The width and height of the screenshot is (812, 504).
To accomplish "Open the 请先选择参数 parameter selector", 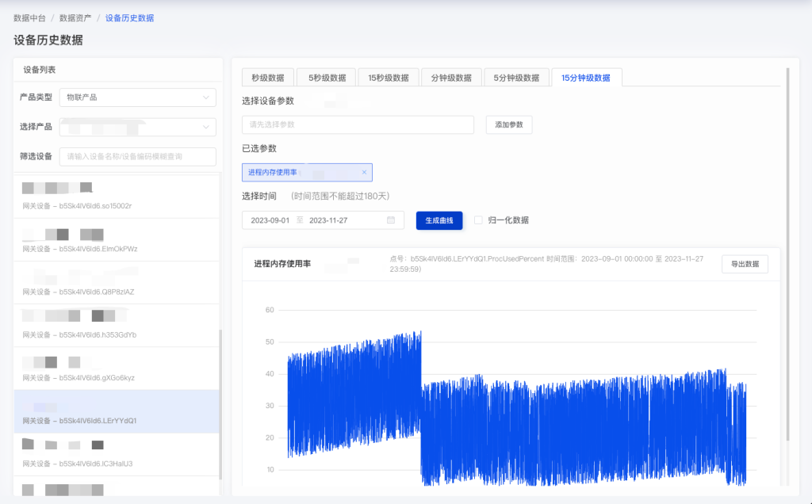I will (x=357, y=124).
